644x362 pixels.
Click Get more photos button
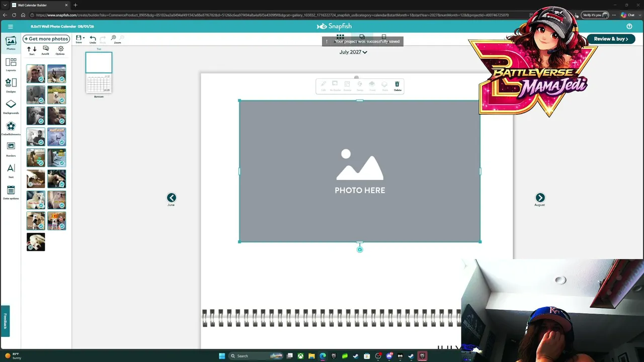(x=46, y=39)
